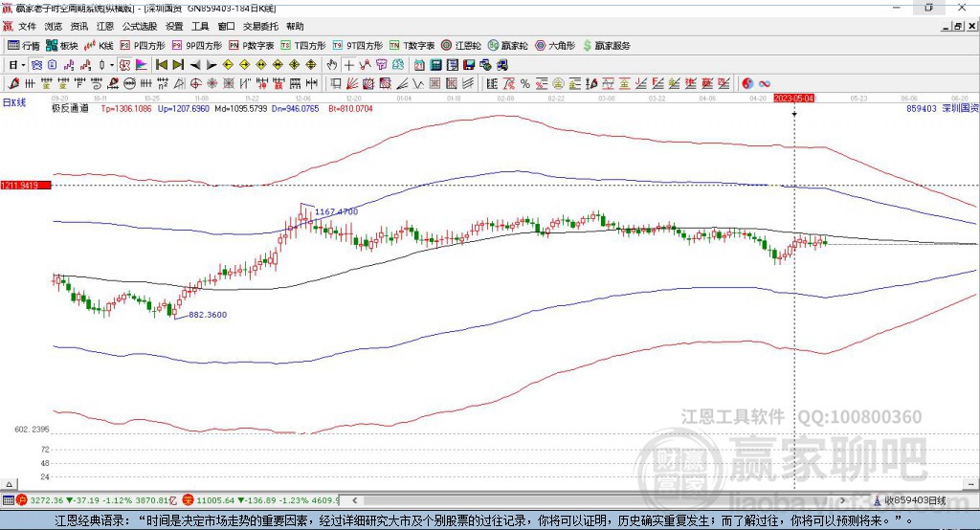Open the 六角形 hexagon tool
Viewport: 980px width, 530px height.
555,46
